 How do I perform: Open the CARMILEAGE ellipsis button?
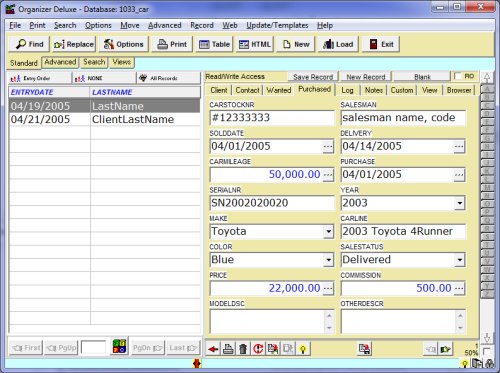[x=328, y=175]
